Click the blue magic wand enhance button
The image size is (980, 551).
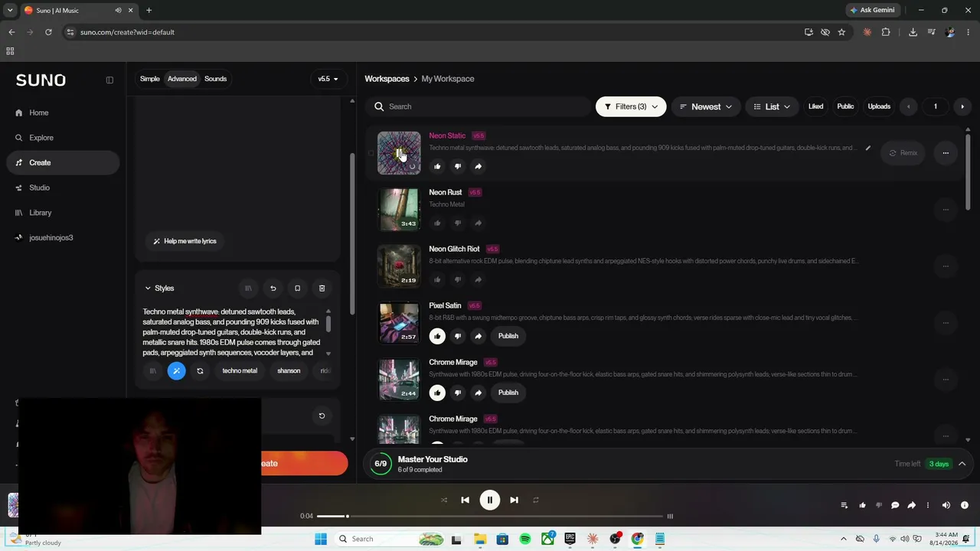pos(176,371)
